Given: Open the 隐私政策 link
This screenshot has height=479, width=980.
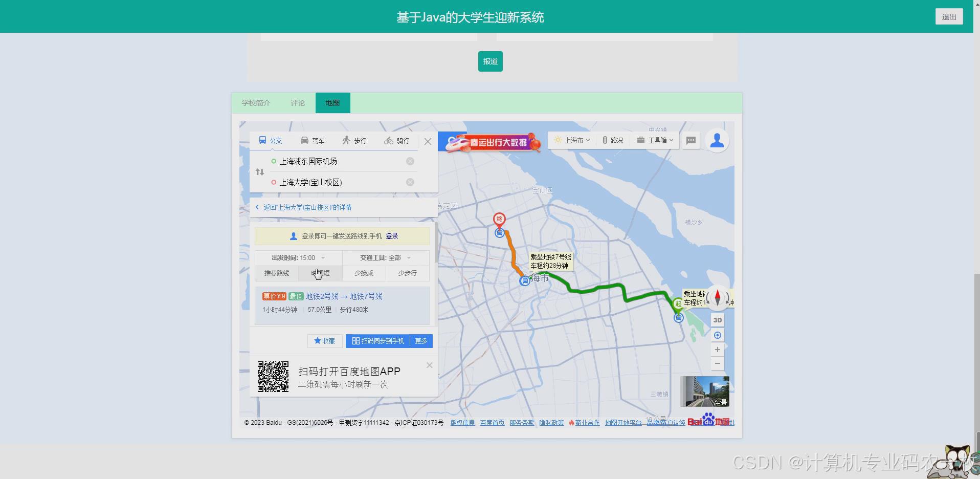Looking at the screenshot, I should (551, 423).
